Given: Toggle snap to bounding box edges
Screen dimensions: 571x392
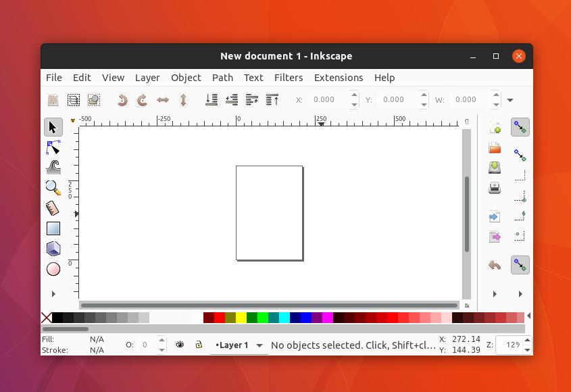Looking at the screenshot, I should [x=520, y=176].
